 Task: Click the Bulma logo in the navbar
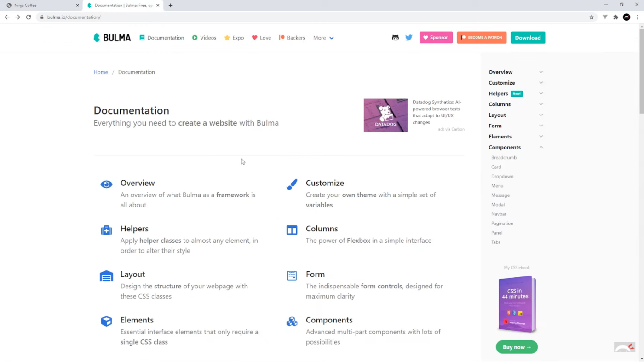pos(112,37)
